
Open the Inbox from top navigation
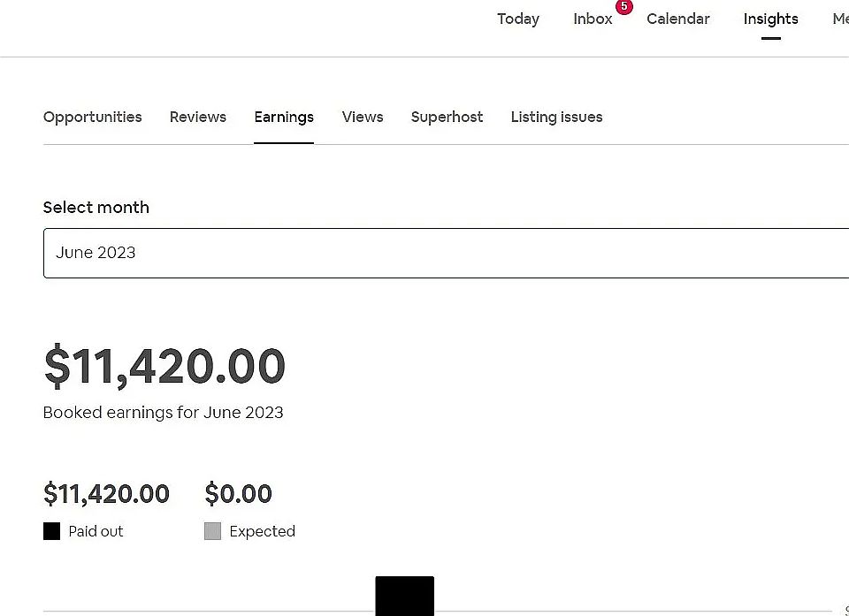point(593,19)
